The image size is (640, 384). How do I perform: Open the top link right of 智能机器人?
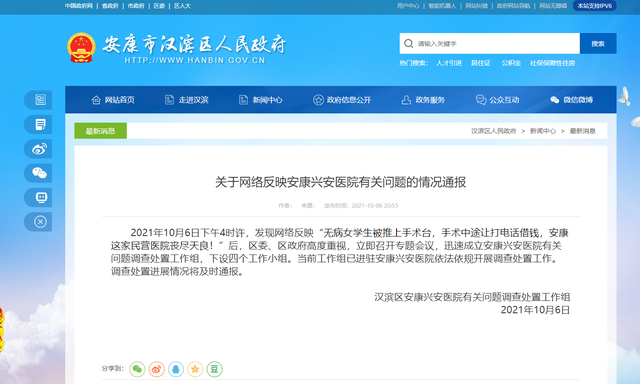coord(476,6)
